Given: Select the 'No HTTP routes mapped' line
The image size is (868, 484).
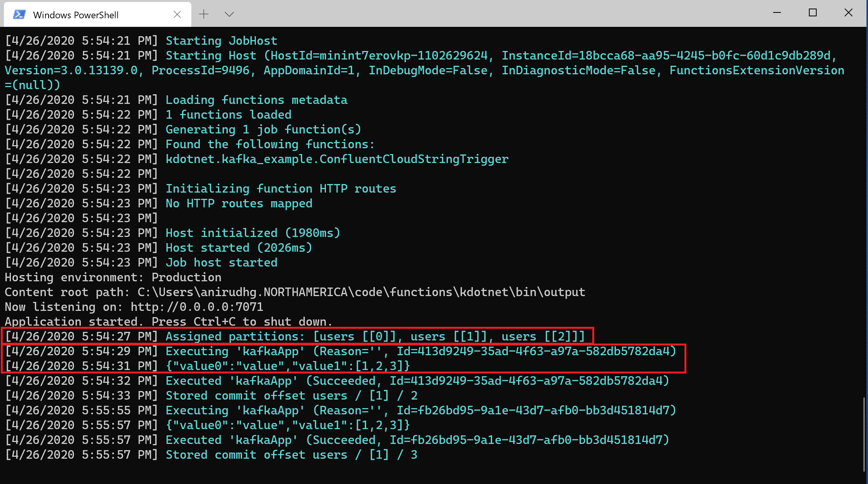Looking at the screenshot, I should pyautogui.click(x=239, y=203).
